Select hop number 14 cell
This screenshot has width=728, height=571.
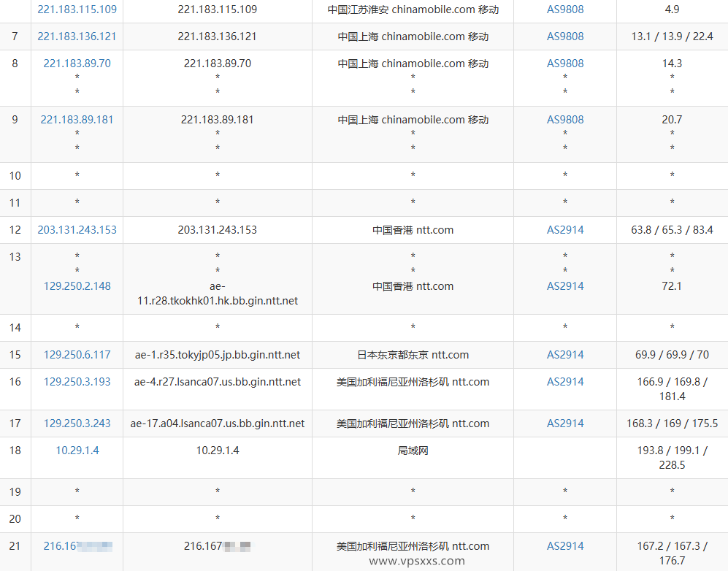pyautogui.click(x=15, y=328)
